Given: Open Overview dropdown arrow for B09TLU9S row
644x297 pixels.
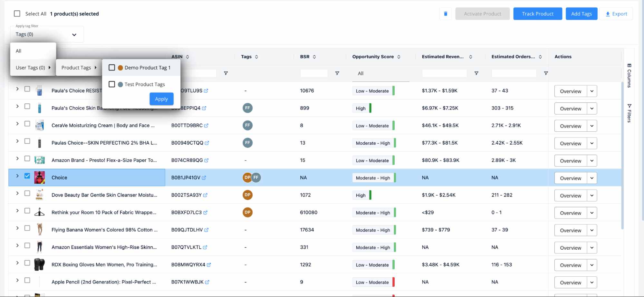Looking at the screenshot, I should 592,91.
